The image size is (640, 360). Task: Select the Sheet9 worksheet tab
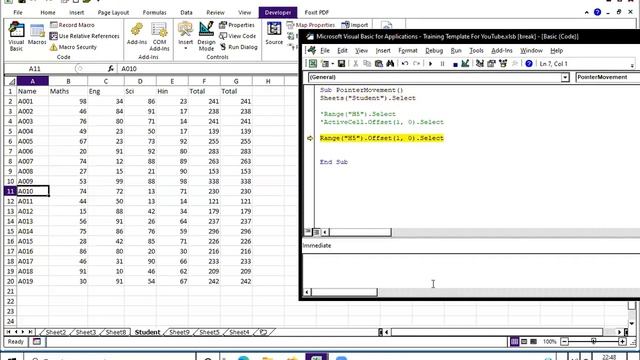179,332
